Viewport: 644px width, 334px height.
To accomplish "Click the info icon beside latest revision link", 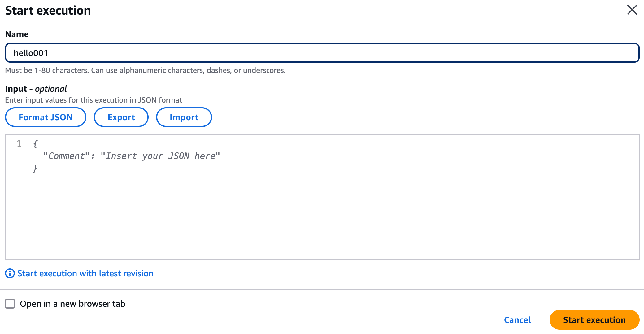I will (10, 273).
